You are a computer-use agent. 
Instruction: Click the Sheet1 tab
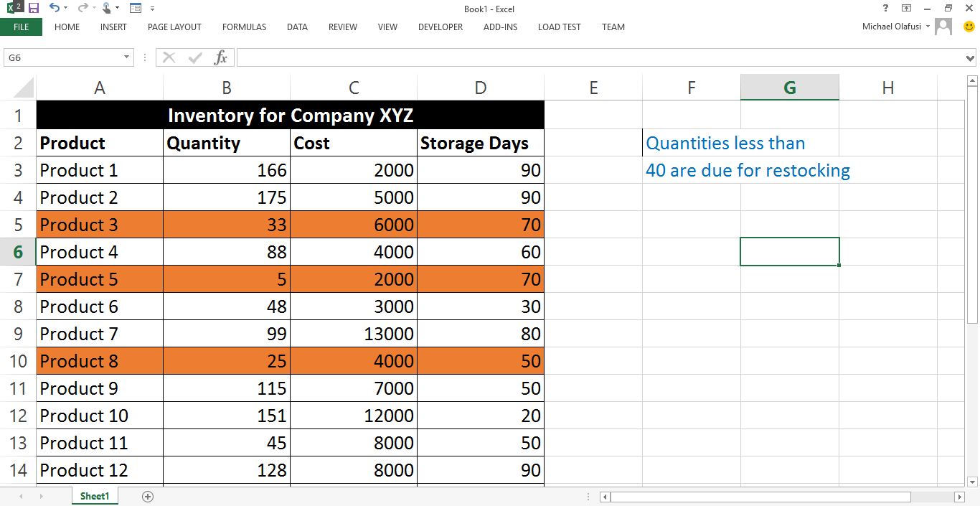[x=94, y=495]
